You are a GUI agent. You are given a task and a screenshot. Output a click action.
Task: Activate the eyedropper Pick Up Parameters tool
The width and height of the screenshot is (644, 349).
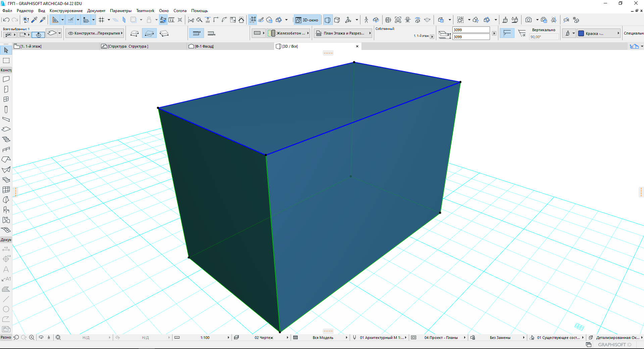pyautogui.click(x=35, y=20)
